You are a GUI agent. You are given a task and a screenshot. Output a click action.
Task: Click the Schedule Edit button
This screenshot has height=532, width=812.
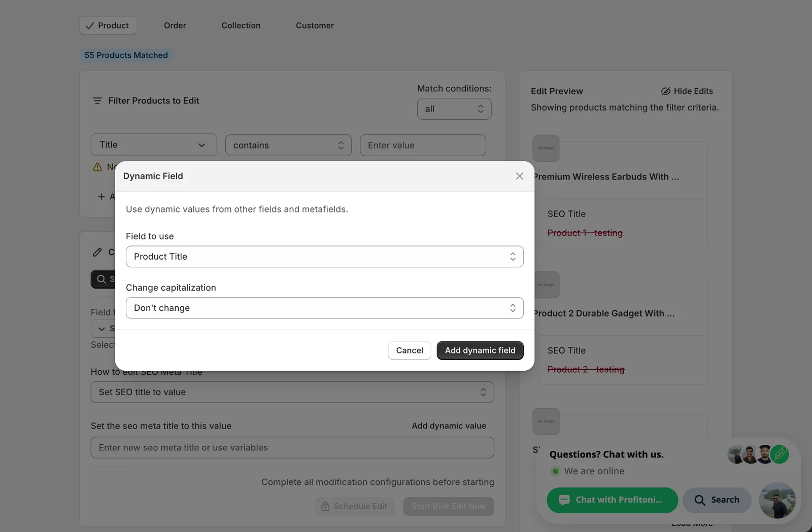pos(355,506)
